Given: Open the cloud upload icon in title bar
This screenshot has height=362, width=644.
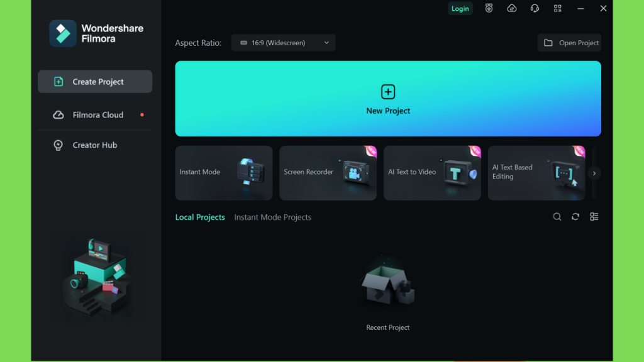Looking at the screenshot, I should click(512, 8).
